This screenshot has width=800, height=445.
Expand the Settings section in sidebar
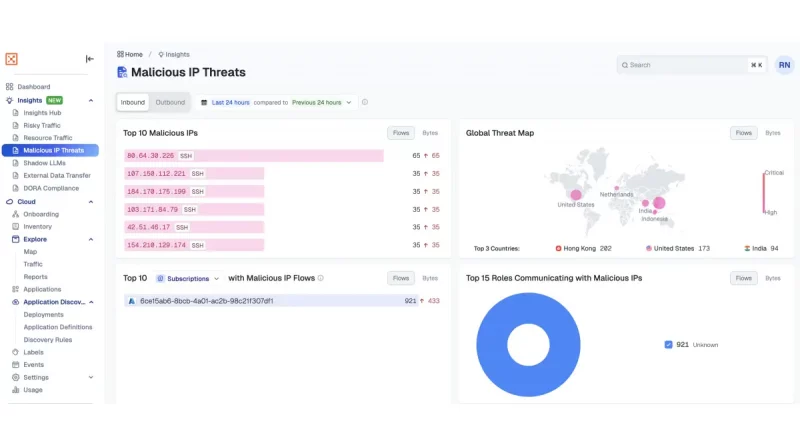(x=91, y=377)
